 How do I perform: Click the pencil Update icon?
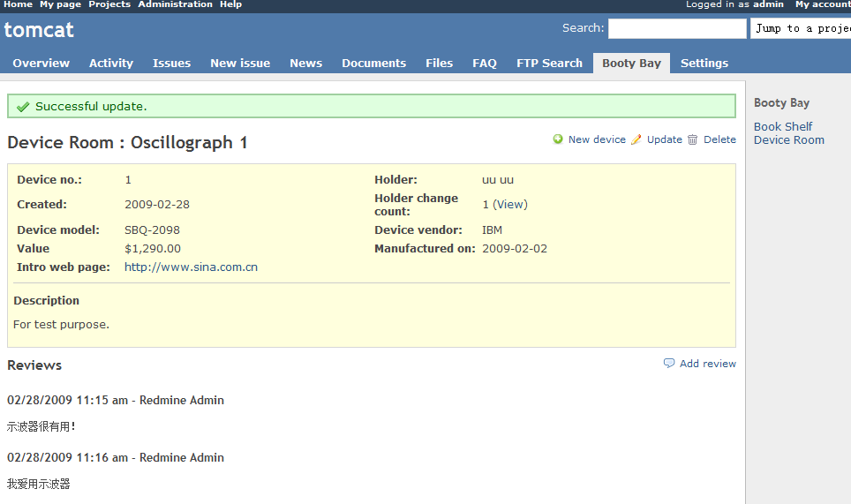(636, 139)
